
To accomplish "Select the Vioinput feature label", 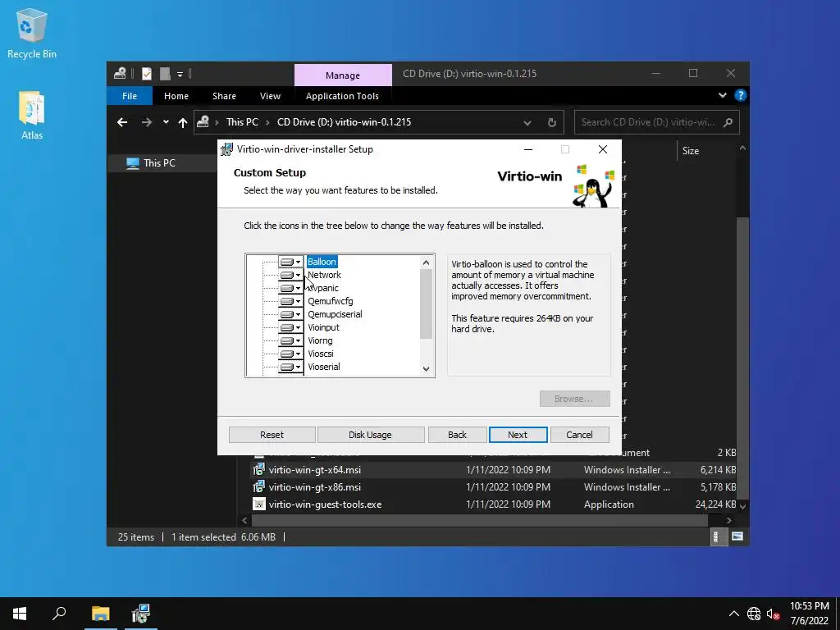I will point(323,327).
